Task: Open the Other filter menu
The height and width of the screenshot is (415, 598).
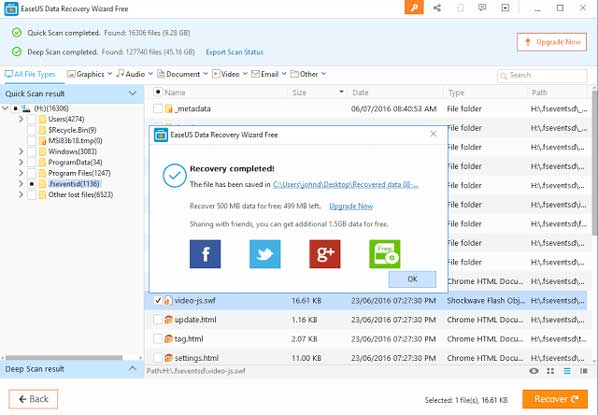Action: click(308, 74)
